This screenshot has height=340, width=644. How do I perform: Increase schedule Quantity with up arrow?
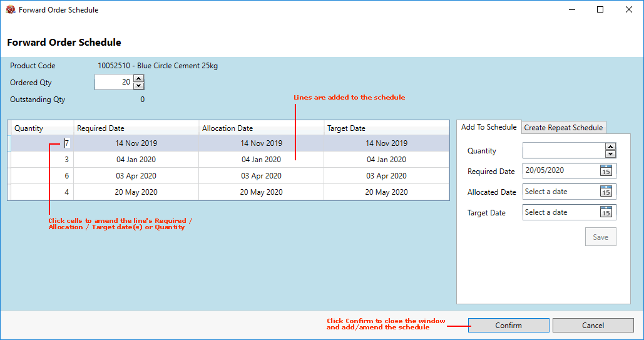(x=610, y=147)
